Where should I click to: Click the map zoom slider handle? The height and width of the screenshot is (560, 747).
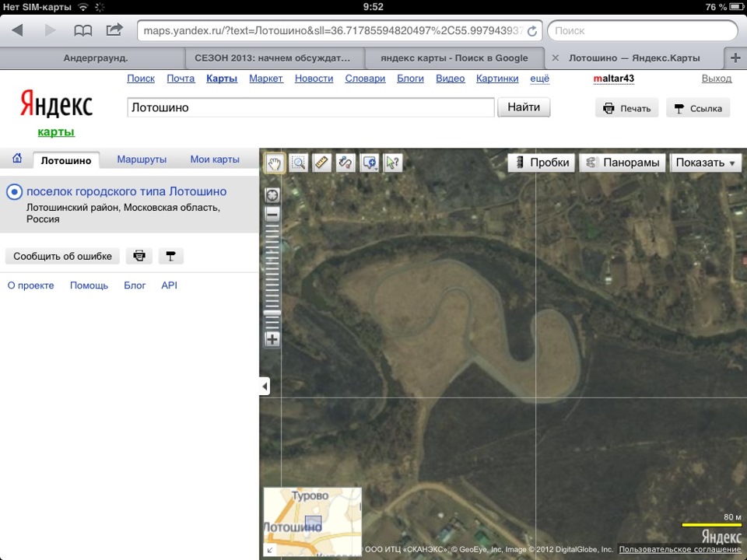(272, 313)
